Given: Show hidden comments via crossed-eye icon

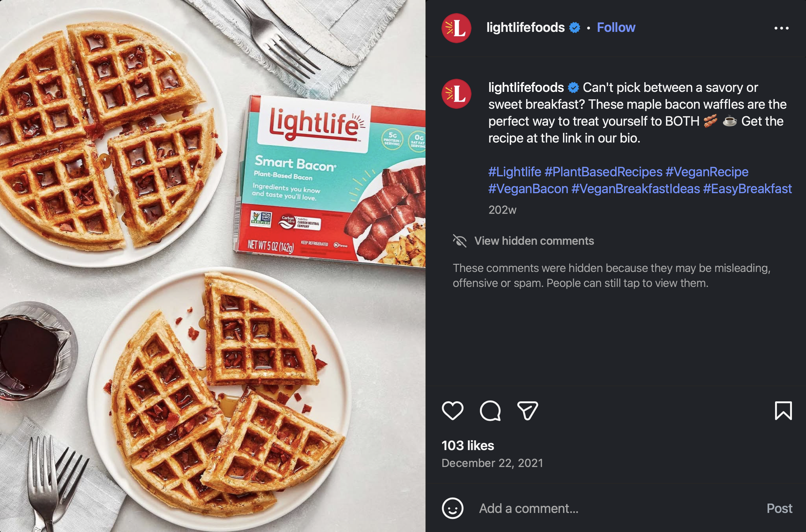Looking at the screenshot, I should (460, 241).
